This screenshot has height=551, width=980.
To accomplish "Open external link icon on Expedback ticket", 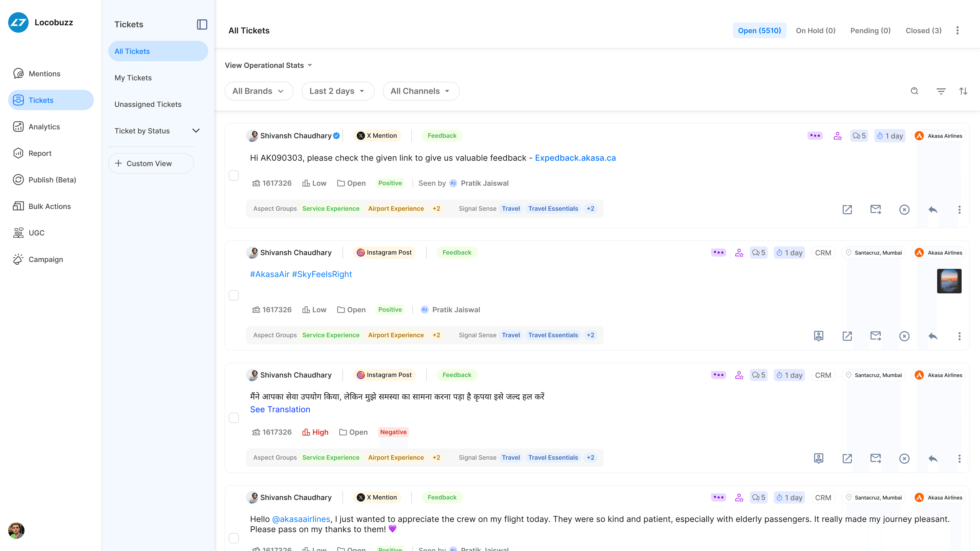I will click(x=847, y=209).
